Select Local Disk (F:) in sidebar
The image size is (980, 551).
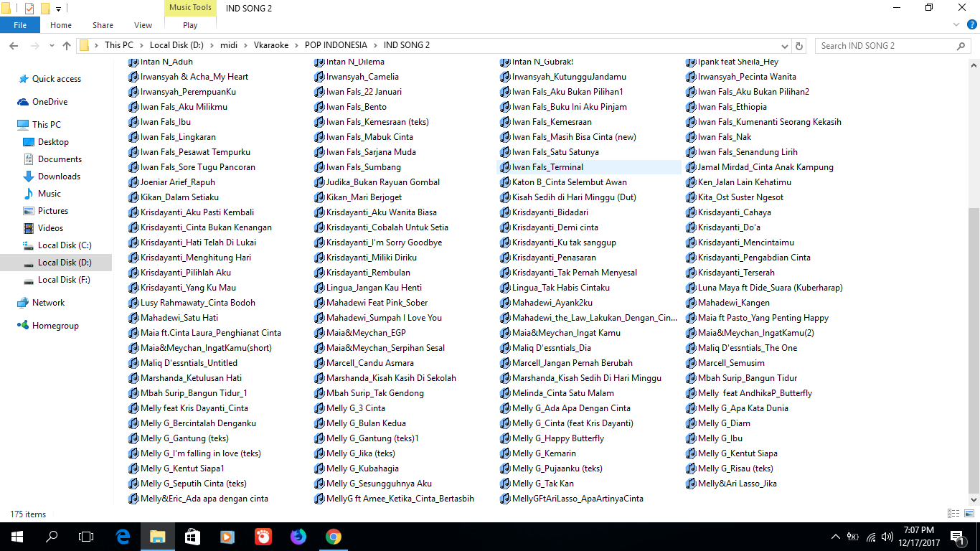pyautogui.click(x=64, y=280)
